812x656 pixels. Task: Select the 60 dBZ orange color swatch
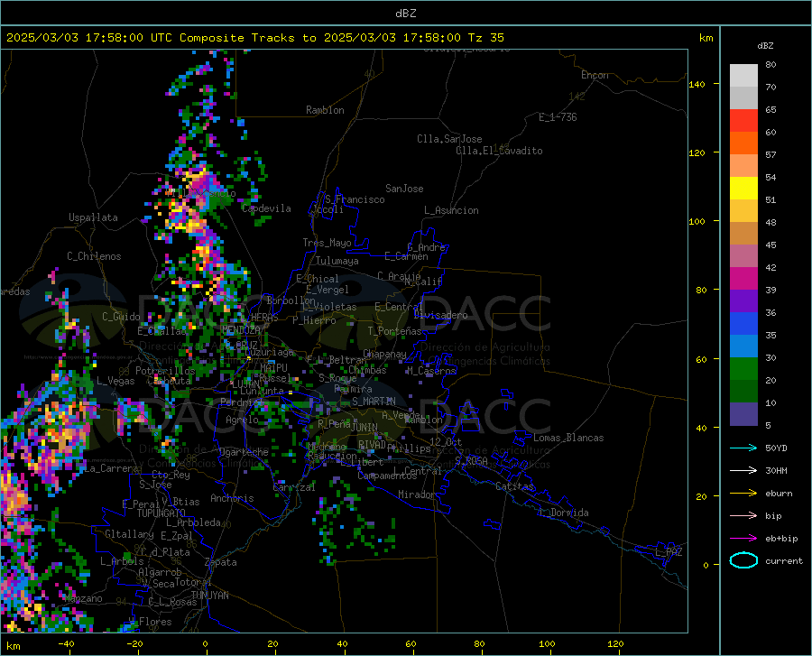tap(743, 143)
